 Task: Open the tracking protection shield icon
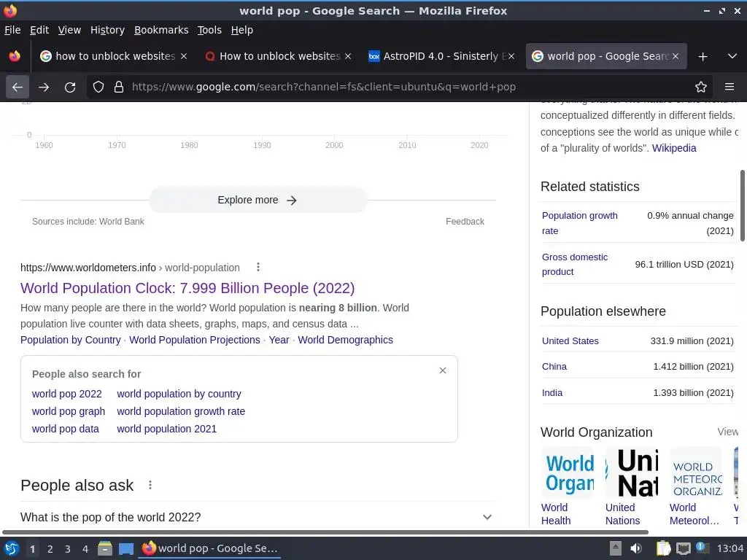pyautogui.click(x=98, y=87)
